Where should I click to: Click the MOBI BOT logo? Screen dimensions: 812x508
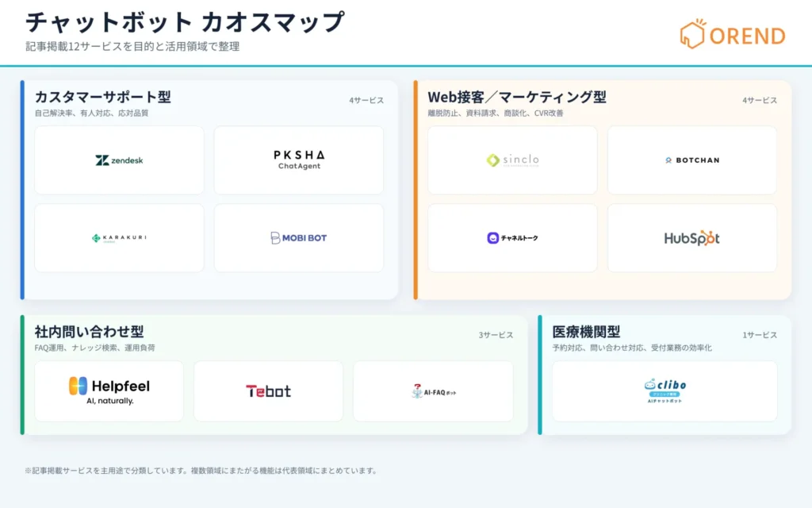(299, 238)
